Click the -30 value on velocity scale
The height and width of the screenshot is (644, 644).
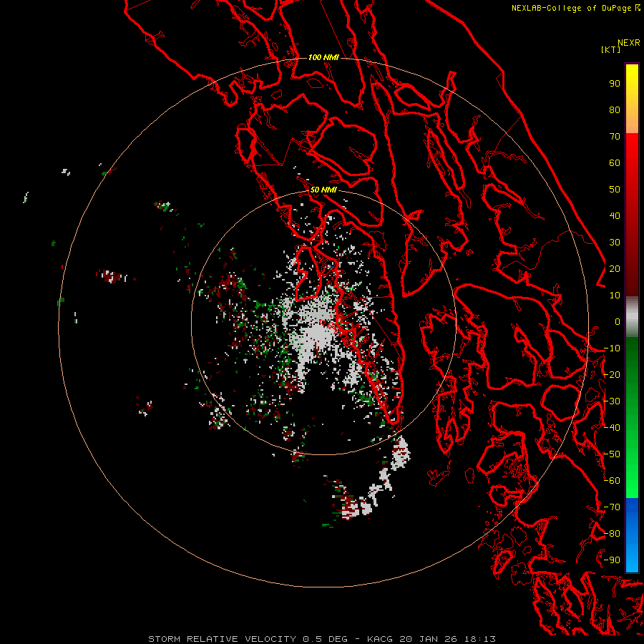pyautogui.click(x=612, y=401)
